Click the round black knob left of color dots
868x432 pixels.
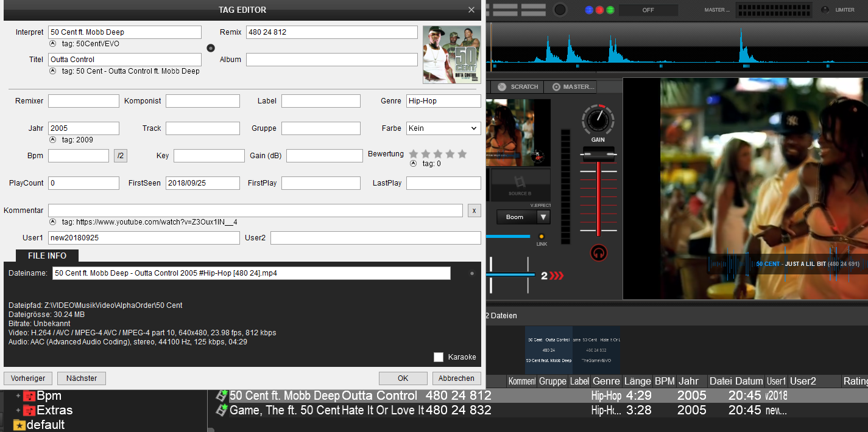(560, 10)
